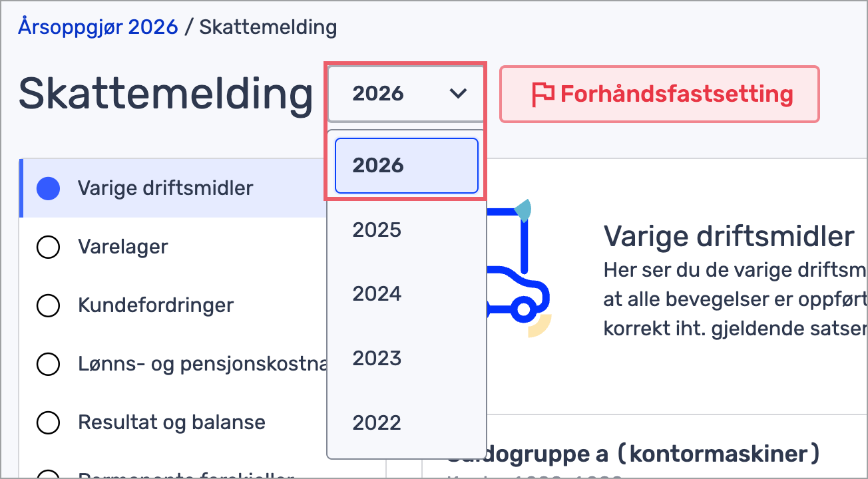Viewport: 868px width, 479px height.
Task: Click the flag icon on Forhåndsfastsetting button
Action: (x=543, y=94)
